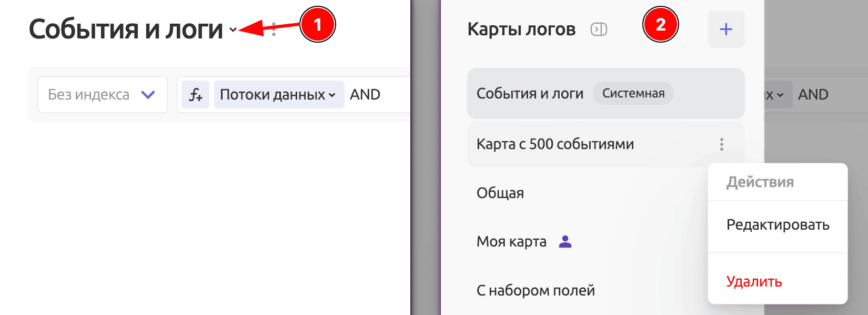Select "Карта с 500 событиями" map

click(x=555, y=144)
